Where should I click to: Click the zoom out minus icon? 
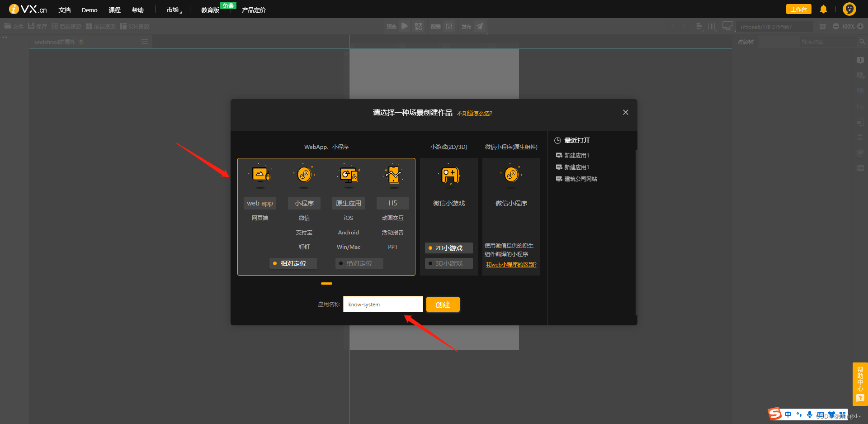(x=836, y=26)
